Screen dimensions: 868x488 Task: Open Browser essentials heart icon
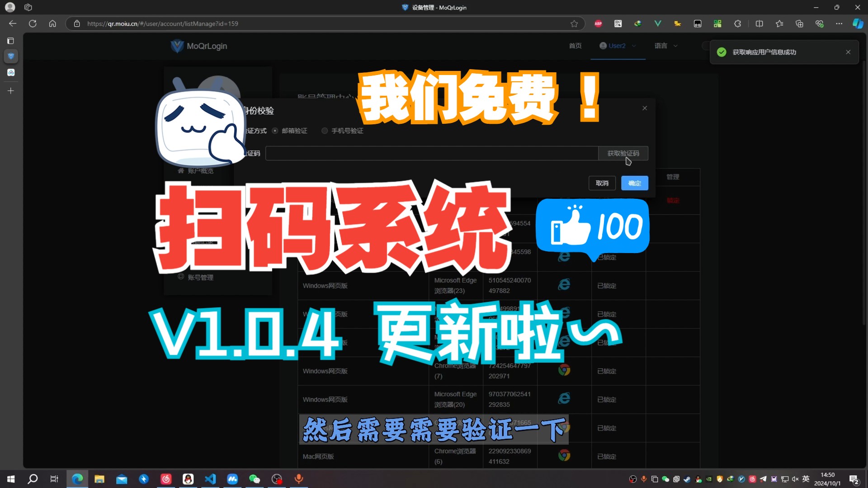pos(819,23)
